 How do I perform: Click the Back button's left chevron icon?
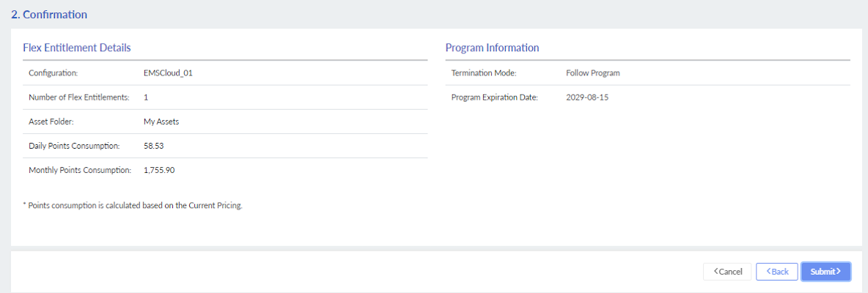point(768,272)
